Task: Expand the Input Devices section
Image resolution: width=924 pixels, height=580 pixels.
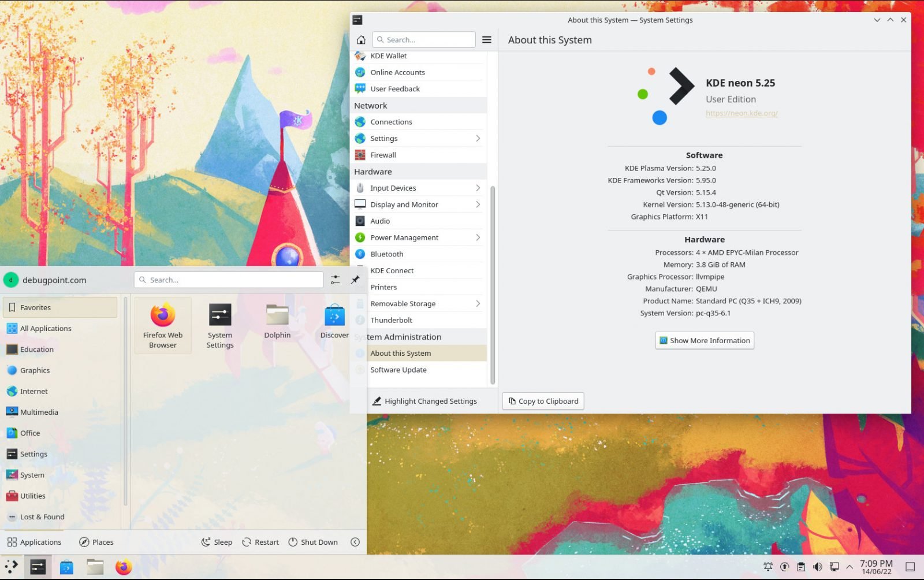Action: (477, 188)
